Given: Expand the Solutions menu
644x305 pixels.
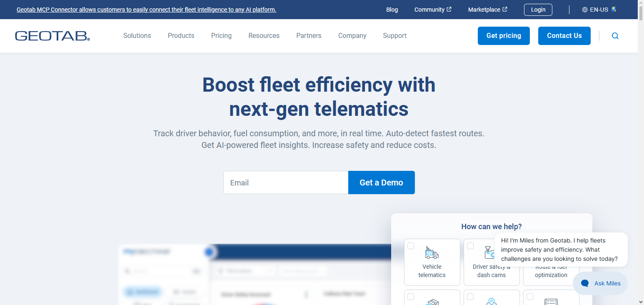Looking at the screenshot, I should [x=137, y=36].
